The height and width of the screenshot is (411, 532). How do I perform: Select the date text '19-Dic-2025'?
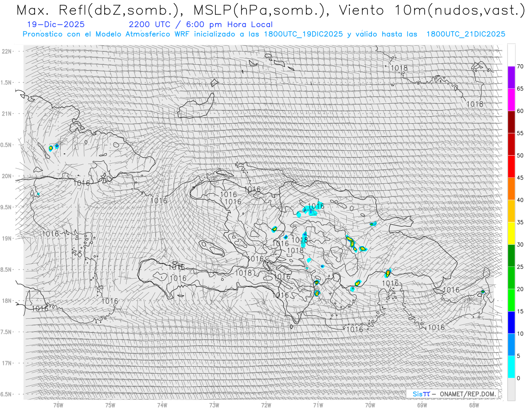click(56, 24)
